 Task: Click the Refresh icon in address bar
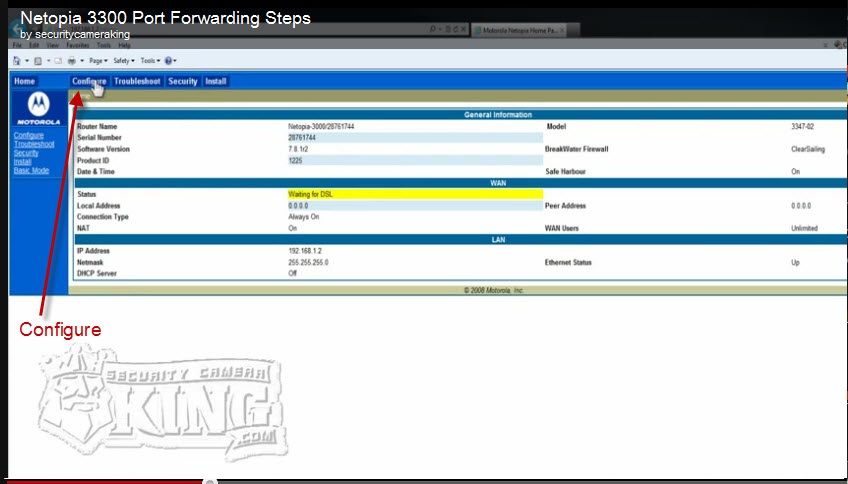tap(455, 29)
